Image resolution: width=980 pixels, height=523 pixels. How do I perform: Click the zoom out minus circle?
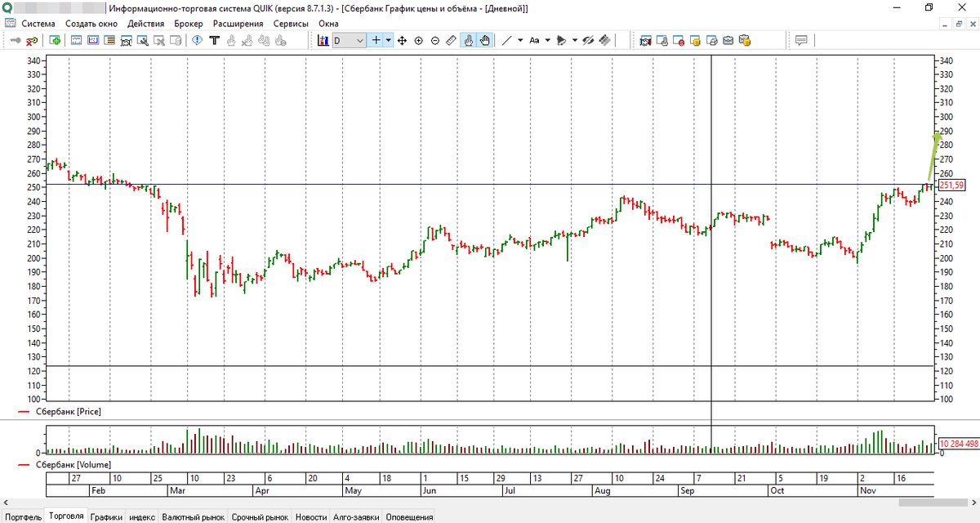click(x=435, y=40)
